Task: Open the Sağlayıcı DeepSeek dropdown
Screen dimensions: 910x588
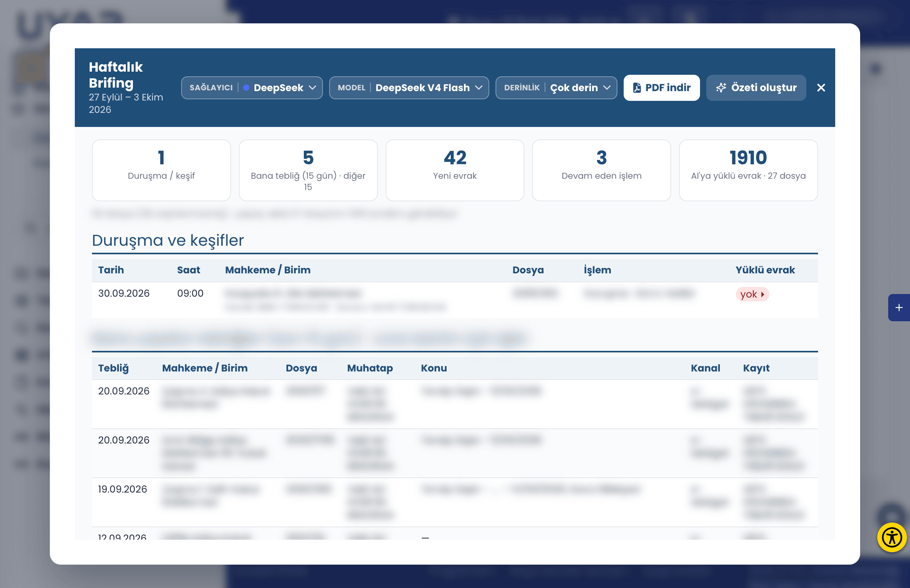Action: [252, 88]
